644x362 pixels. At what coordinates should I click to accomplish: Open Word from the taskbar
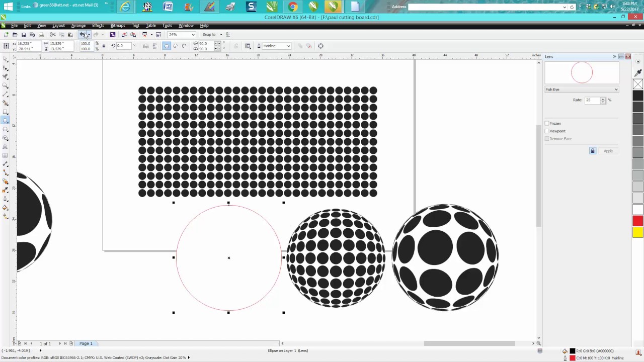pos(168,7)
